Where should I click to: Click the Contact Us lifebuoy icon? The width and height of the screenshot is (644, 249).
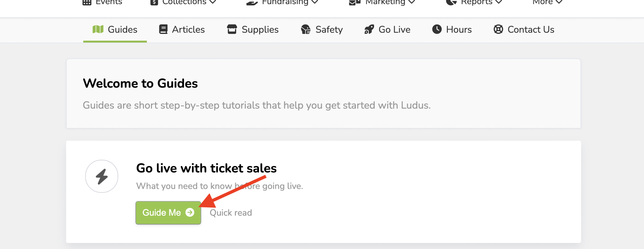(498, 30)
